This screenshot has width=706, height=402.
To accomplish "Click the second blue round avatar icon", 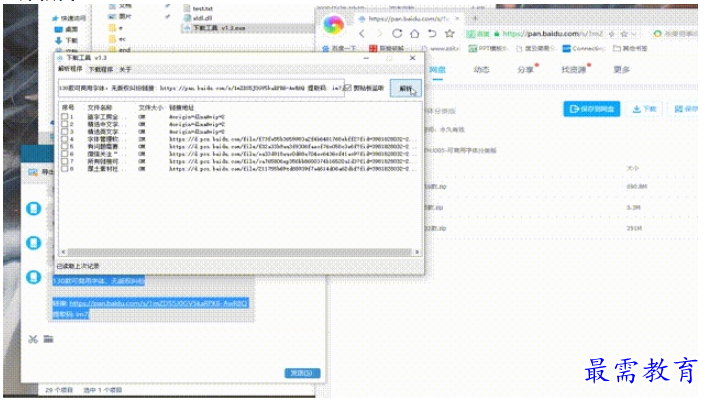I will (34, 243).
